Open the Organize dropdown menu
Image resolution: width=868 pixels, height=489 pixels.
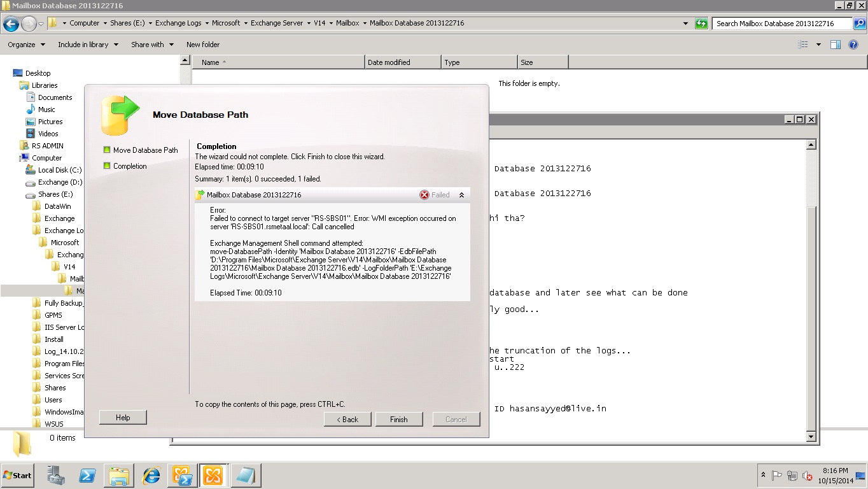click(26, 45)
